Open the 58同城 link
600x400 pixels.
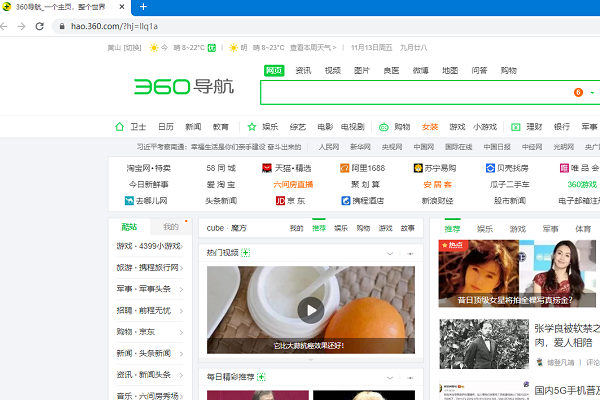pyautogui.click(x=221, y=168)
